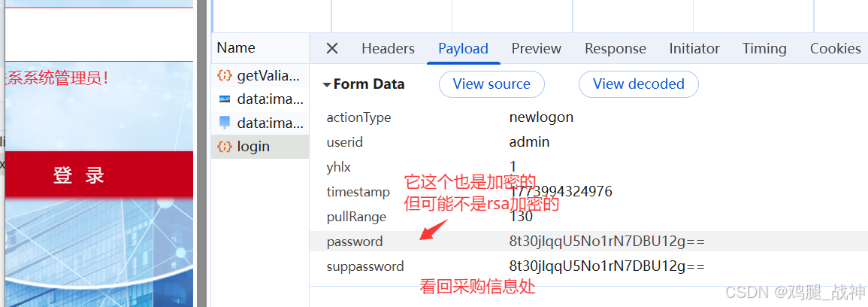Select the 130 pullRange value
Viewport: 868px width, 307px height.
(521, 217)
